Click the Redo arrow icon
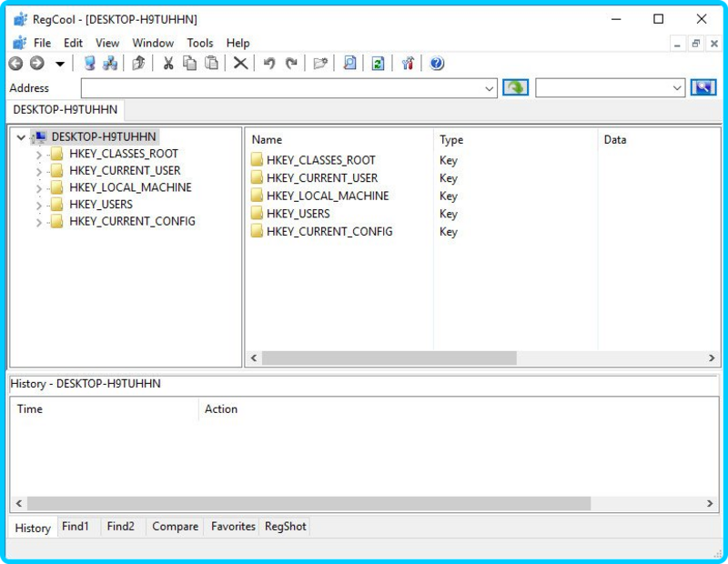This screenshot has width=728, height=564. click(291, 63)
